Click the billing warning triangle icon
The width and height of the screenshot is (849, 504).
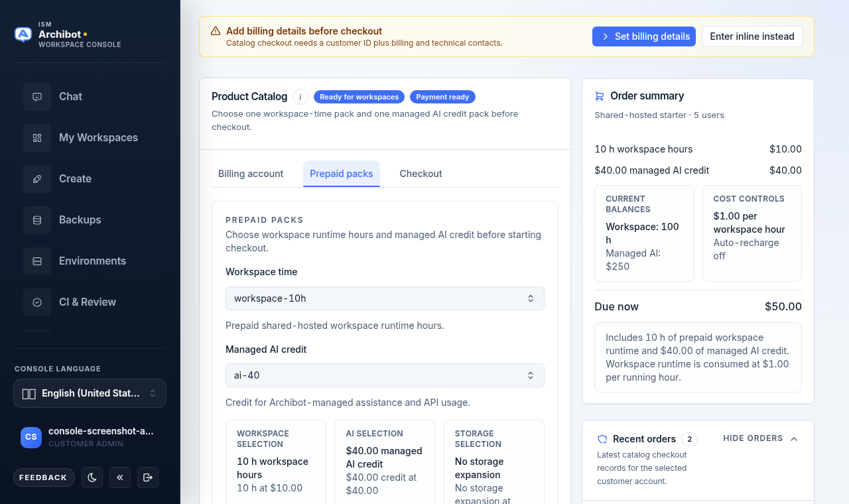(216, 31)
